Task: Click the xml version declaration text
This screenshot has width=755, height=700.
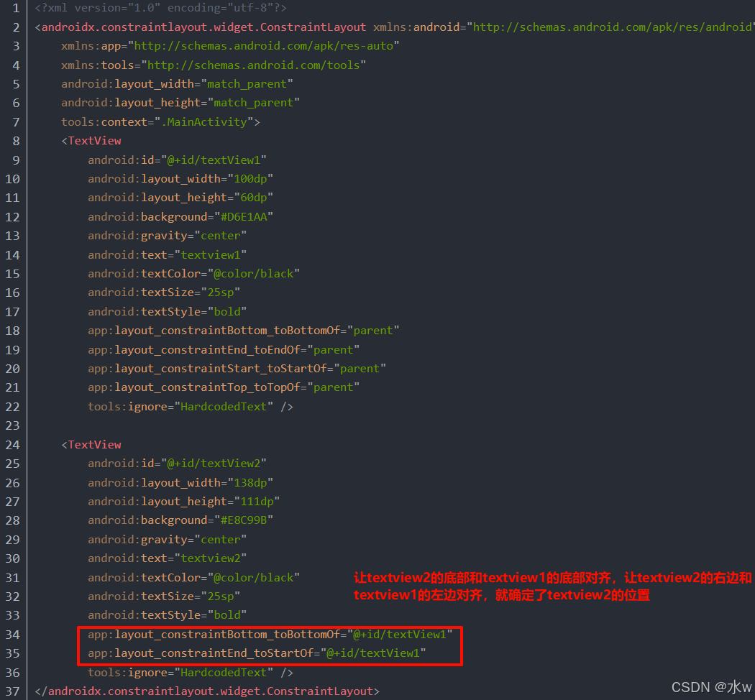Action: pyautogui.click(x=161, y=8)
